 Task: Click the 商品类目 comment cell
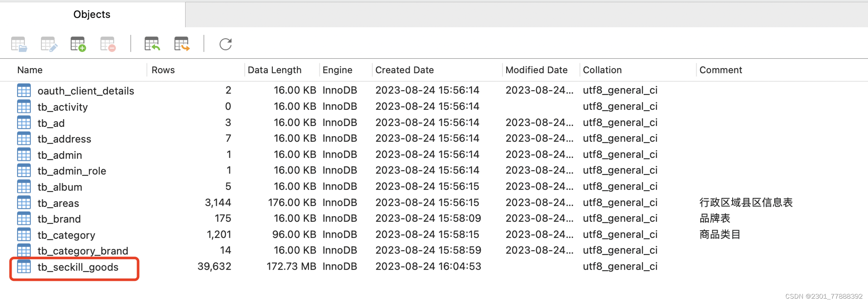pos(719,234)
